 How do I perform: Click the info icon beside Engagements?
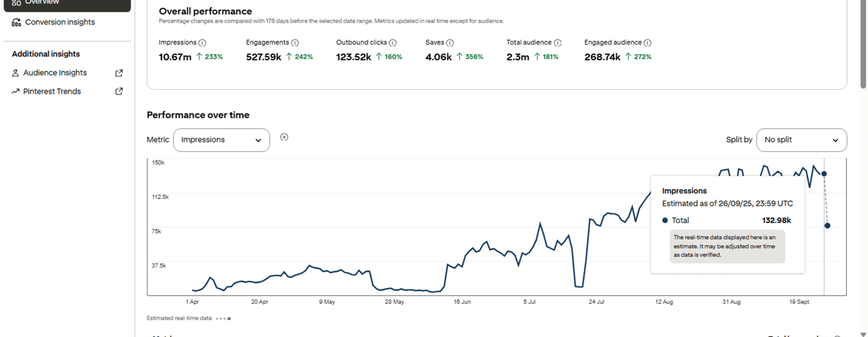[x=295, y=43]
